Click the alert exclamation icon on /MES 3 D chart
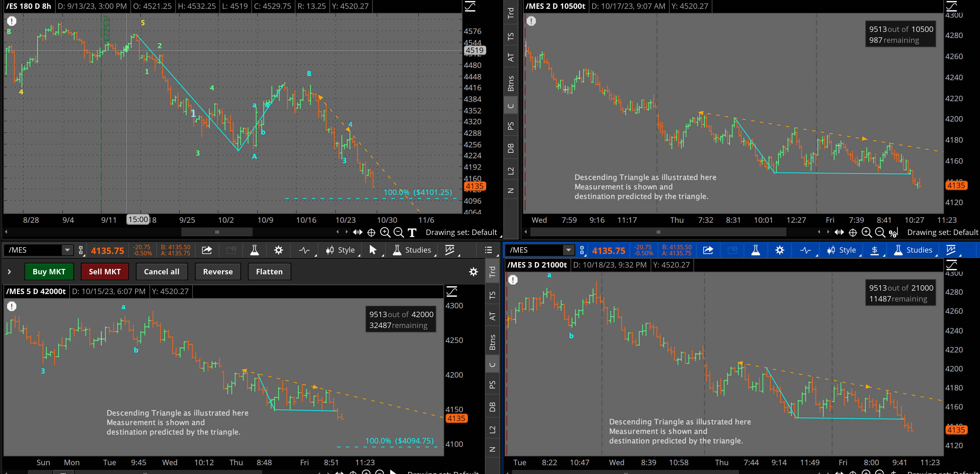Screen dimensions: 980x474 [x=513, y=280]
